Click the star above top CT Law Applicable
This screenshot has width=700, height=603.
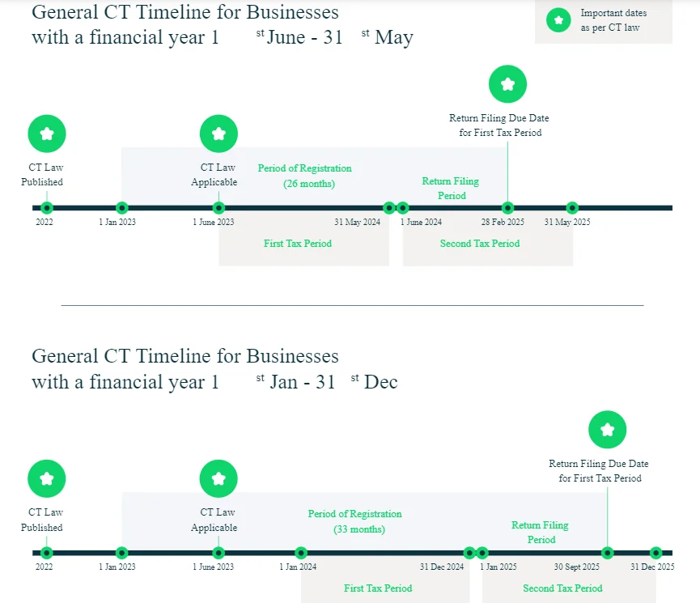pyautogui.click(x=218, y=134)
